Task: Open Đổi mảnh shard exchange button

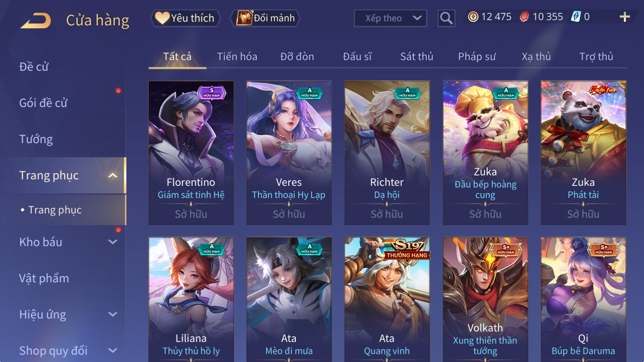Action: click(265, 18)
